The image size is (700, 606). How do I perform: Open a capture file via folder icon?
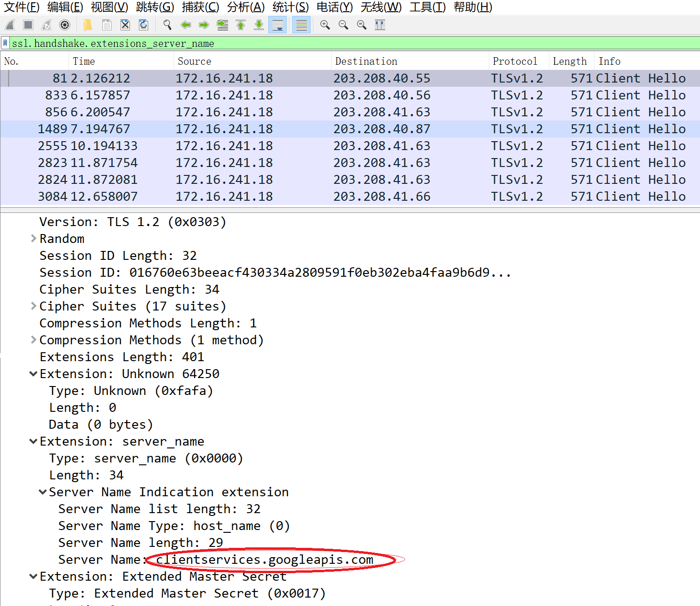(88, 25)
